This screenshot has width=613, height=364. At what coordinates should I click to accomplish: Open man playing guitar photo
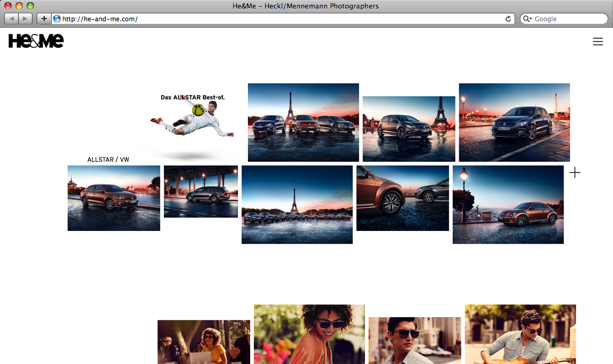pos(520,334)
